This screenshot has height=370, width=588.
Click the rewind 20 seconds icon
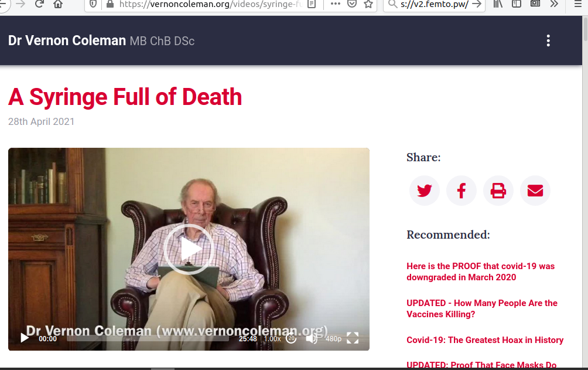pos(291,338)
